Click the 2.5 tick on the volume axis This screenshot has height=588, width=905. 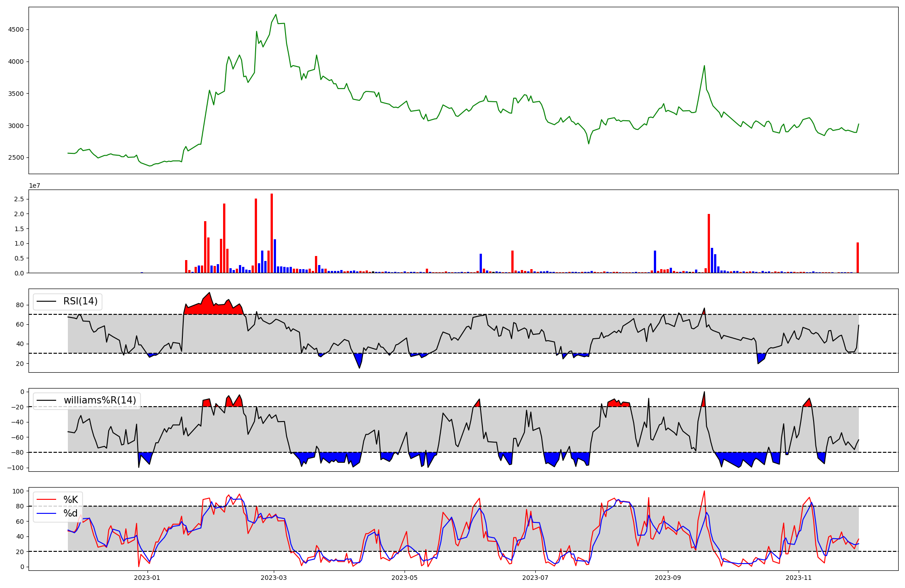point(19,199)
